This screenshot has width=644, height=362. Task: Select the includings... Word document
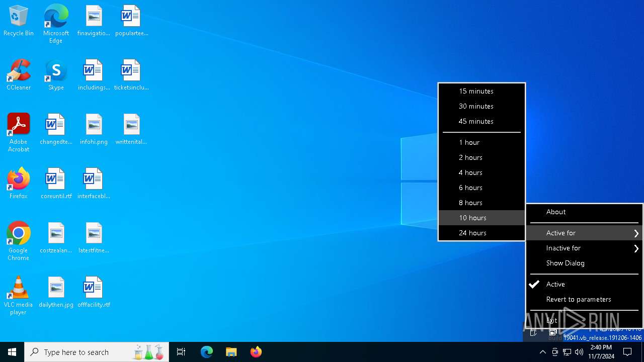tap(94, 75)
